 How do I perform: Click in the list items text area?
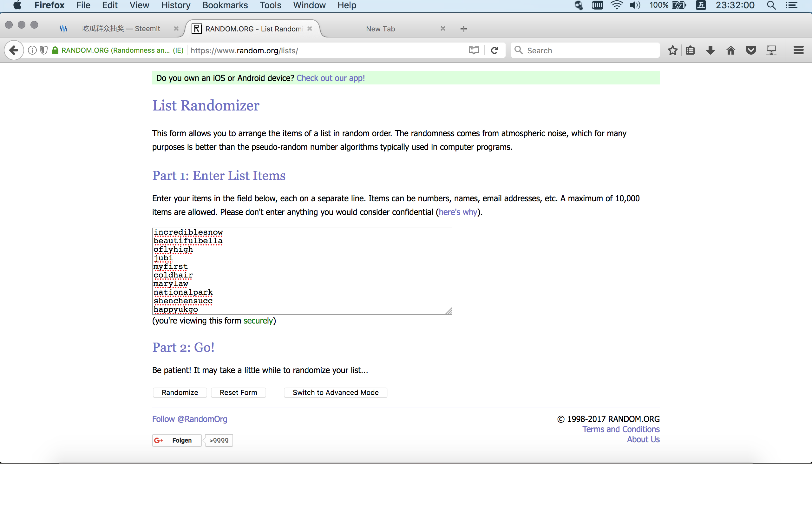(x=302, y=271)
